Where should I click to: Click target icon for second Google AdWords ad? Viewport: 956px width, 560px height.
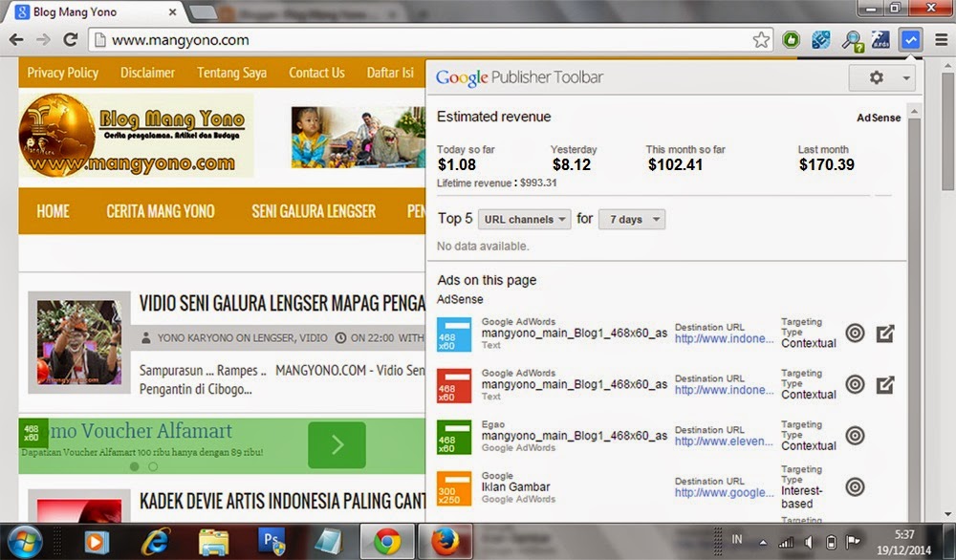point(855,384)
